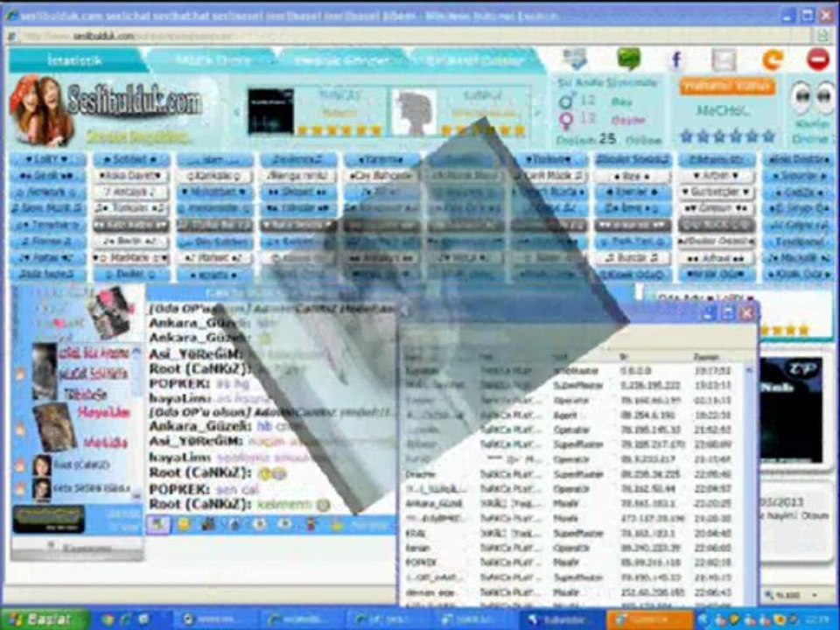Viewport: 840px width, 630px height.
Task: Select MeLiSa in the user list
Action: pyautogui.click(x=105, y=443)
